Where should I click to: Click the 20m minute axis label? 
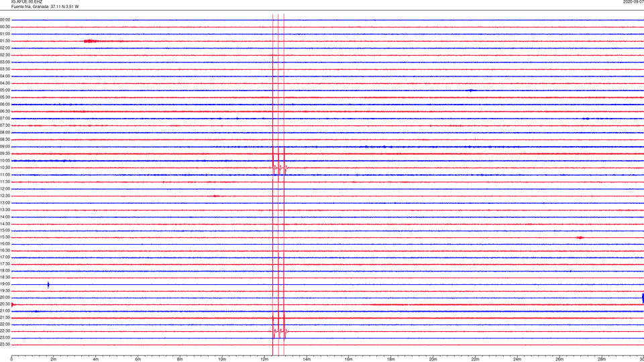tap(433, 359)
